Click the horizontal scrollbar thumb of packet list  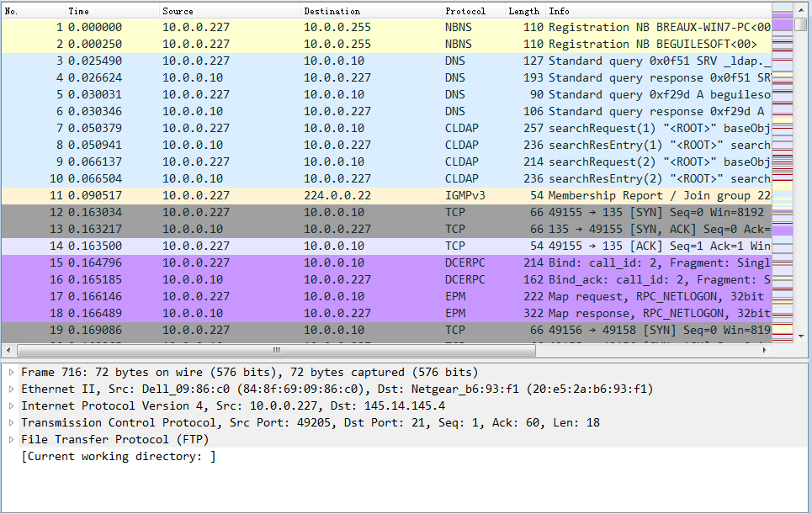coord(277,351)
